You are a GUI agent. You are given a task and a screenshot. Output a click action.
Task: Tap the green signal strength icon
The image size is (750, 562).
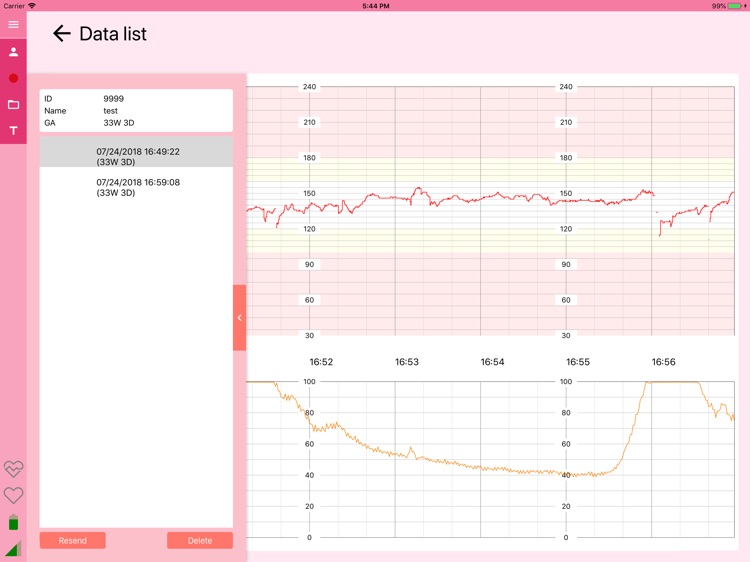tap(13, 548)
